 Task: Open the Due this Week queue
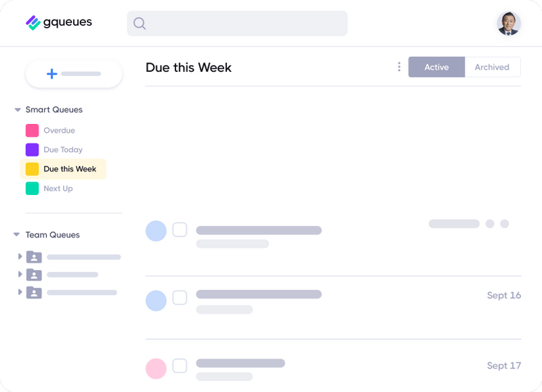pos(70,169)
